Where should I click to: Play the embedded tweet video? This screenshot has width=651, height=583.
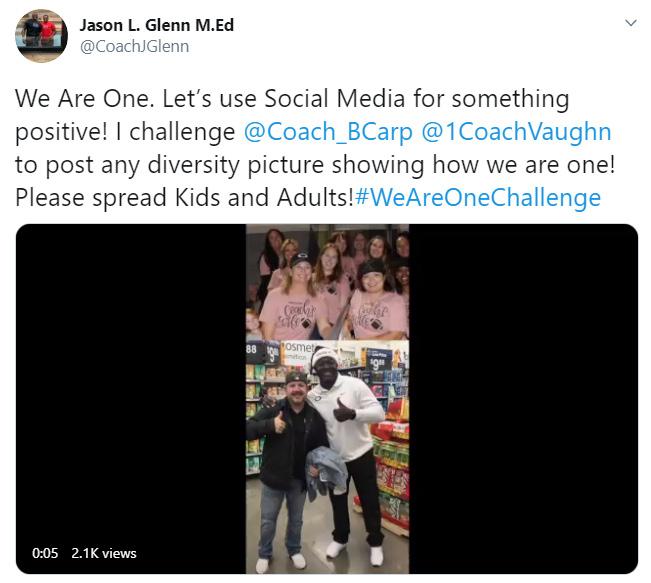(327, 399)
